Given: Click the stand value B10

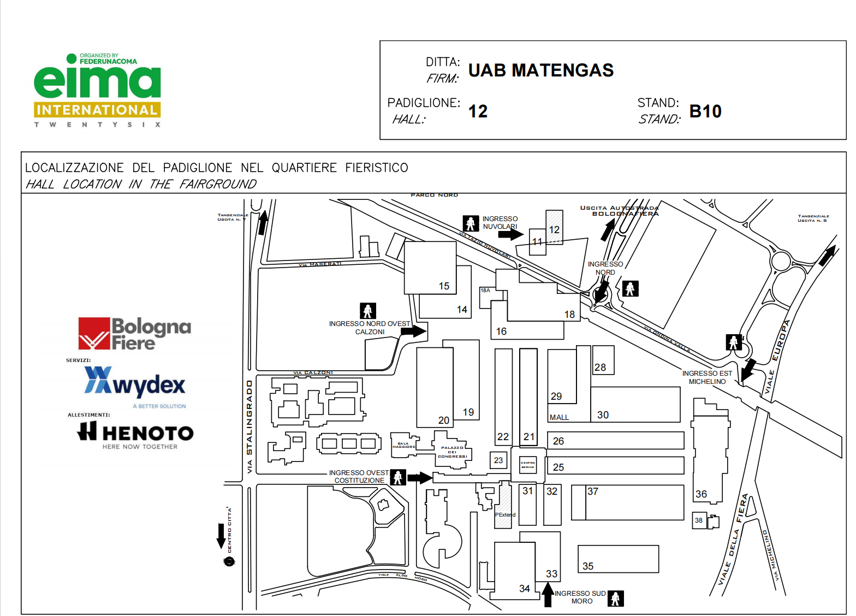Looking at the screenshot, I should click(x=705, y=111).
